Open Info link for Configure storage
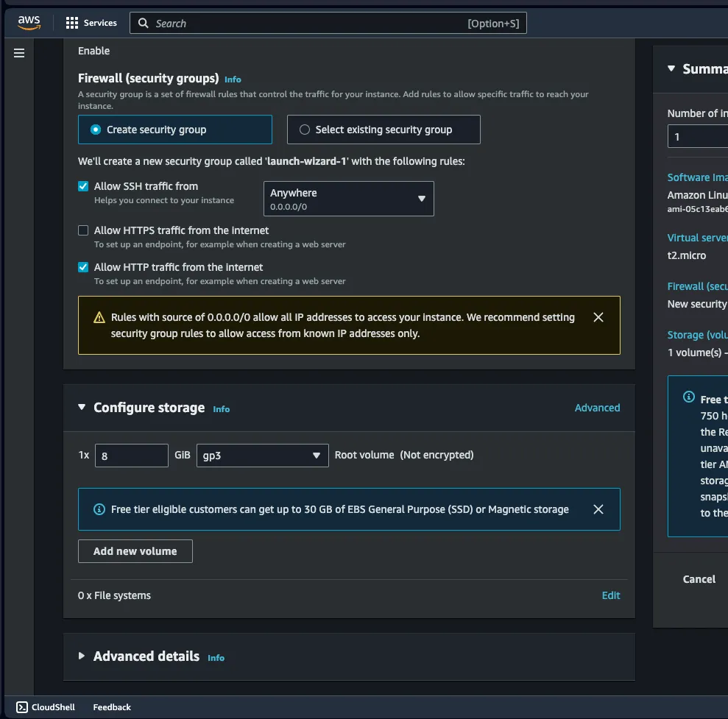The height and width of the screenshot is (719, 728). tap(221, 409)
